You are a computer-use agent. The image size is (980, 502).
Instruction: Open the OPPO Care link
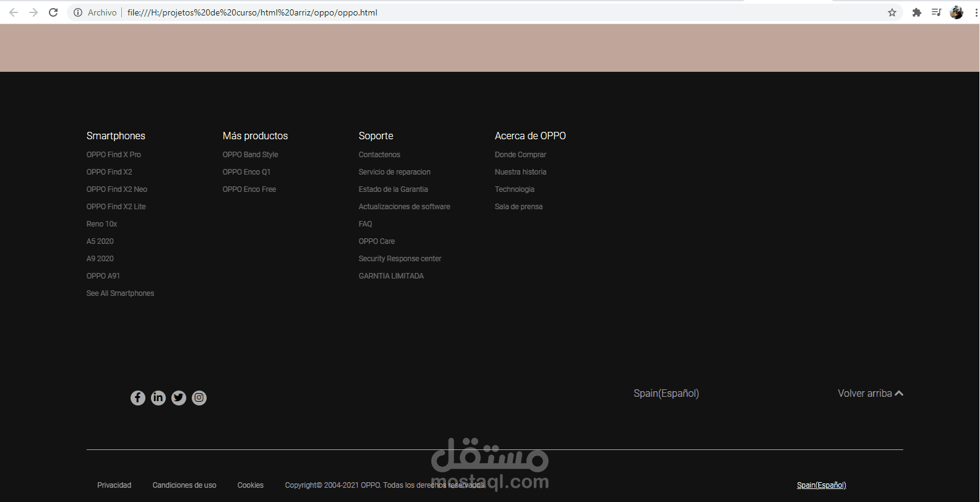click(x=377, y=241)
